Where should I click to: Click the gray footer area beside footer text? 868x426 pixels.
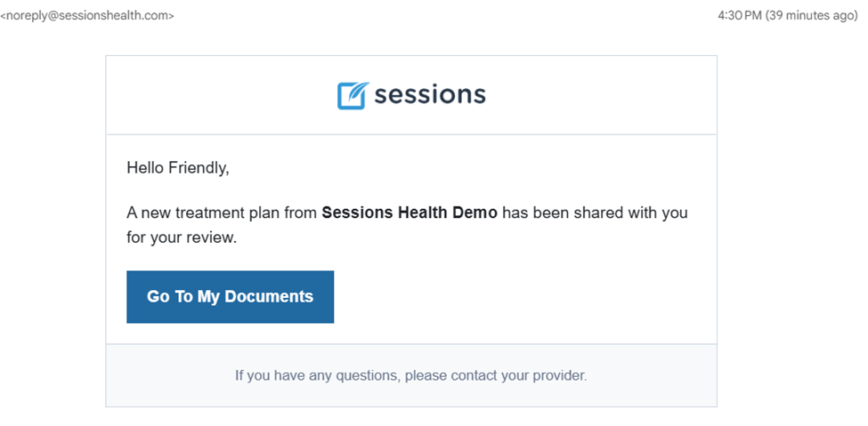click(653, 375)
